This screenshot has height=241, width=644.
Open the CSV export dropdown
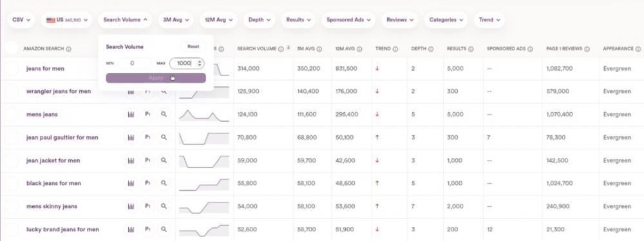click(21, 20)
